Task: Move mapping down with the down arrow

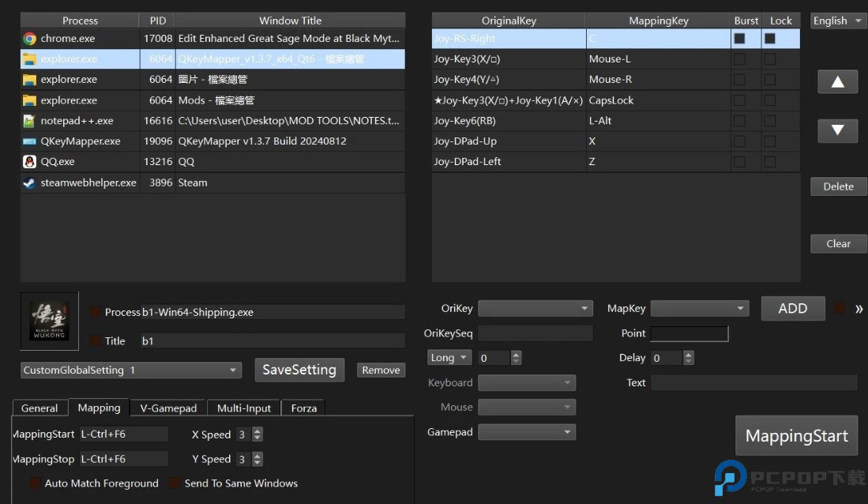Action: pyautogui.click(x=837, y=130)
